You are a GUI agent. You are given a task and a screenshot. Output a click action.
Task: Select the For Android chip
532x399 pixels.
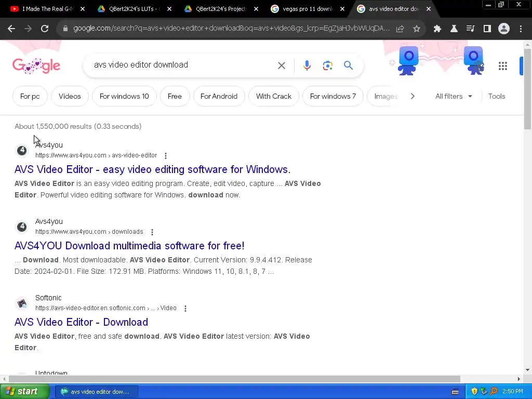219,96
